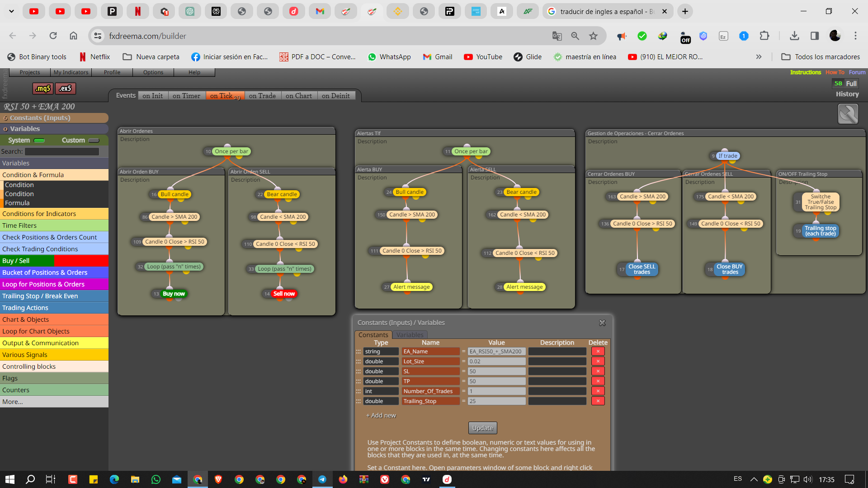
Task: Open the tools wrench icon on canvas
Action: [848, 114]
